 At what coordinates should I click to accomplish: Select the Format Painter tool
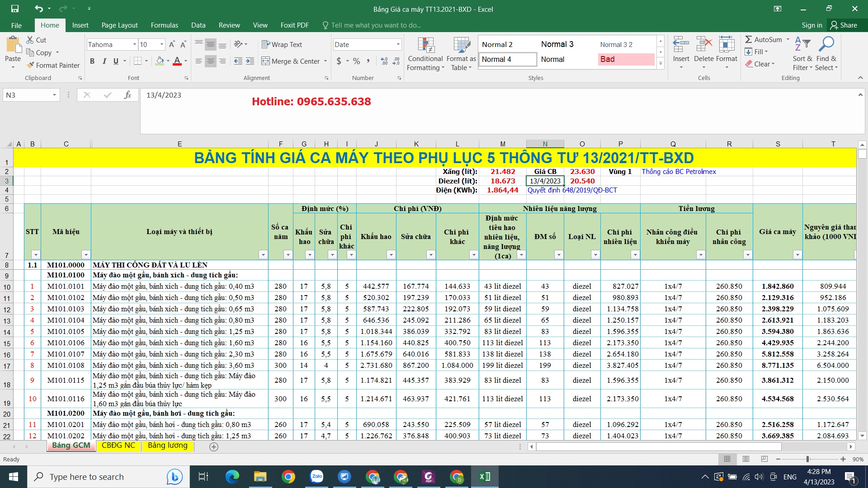coord(53,65)
